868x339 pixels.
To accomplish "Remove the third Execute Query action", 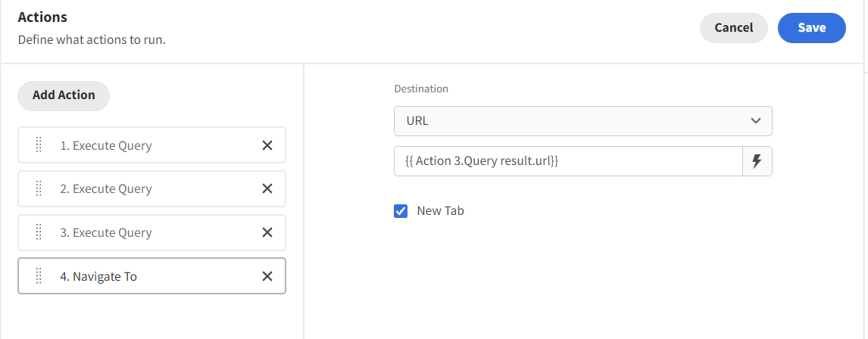I will pyautogui.click(x=267, y=232).
